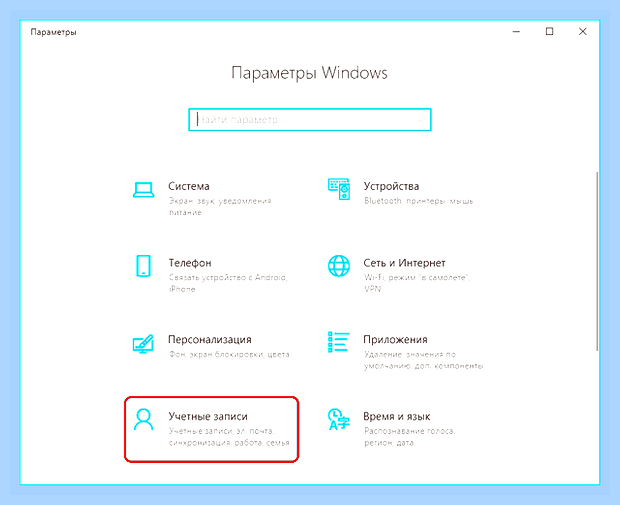
Task: Open the Приложения settings title
Action: click(395, 340)
